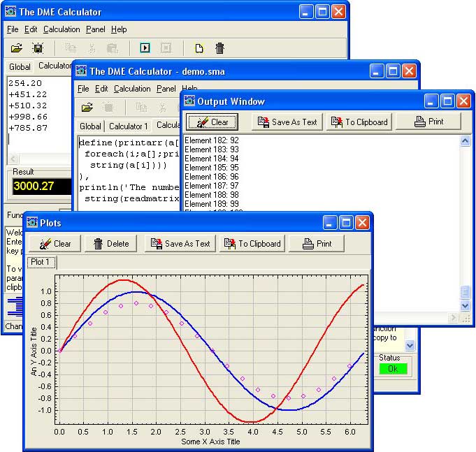
Task: Click To Clipboard in Plots window
Action: click(252, 244)
